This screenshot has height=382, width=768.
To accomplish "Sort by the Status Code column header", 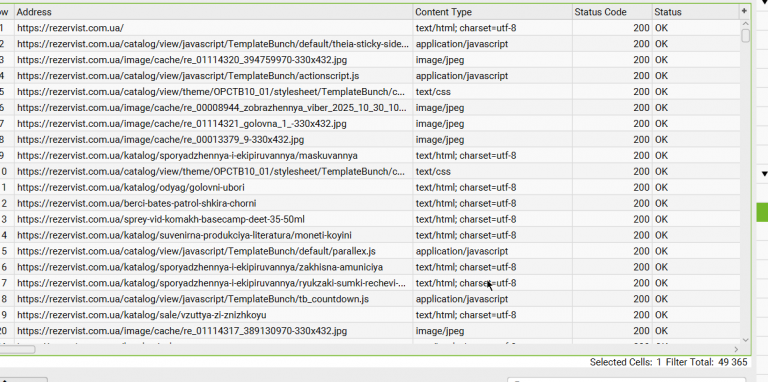I will tap(612, 12).
